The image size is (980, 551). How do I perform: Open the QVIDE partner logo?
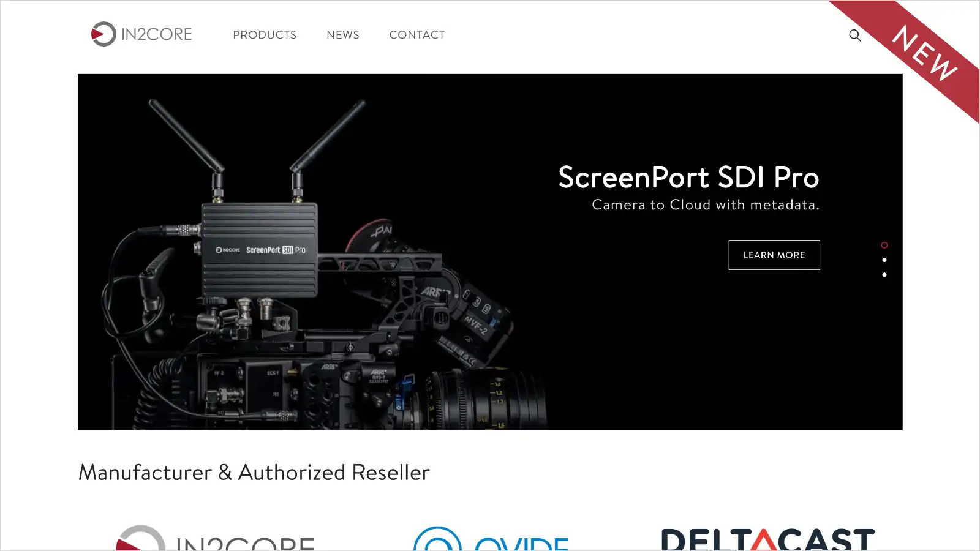point(491,539)
